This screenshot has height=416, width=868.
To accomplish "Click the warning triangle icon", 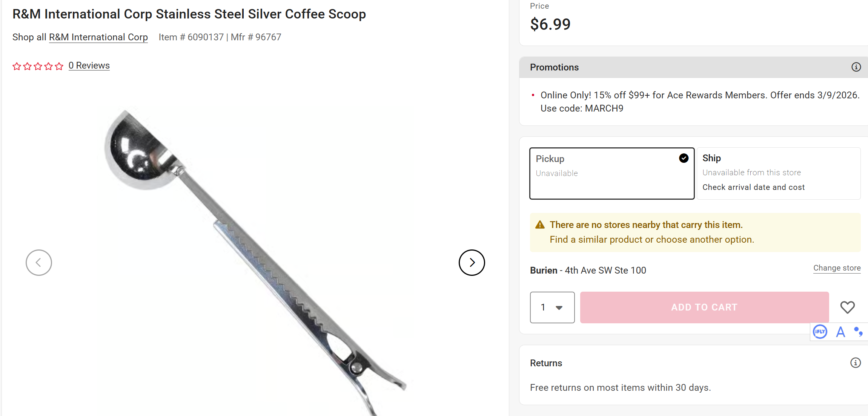I will 540,225.
